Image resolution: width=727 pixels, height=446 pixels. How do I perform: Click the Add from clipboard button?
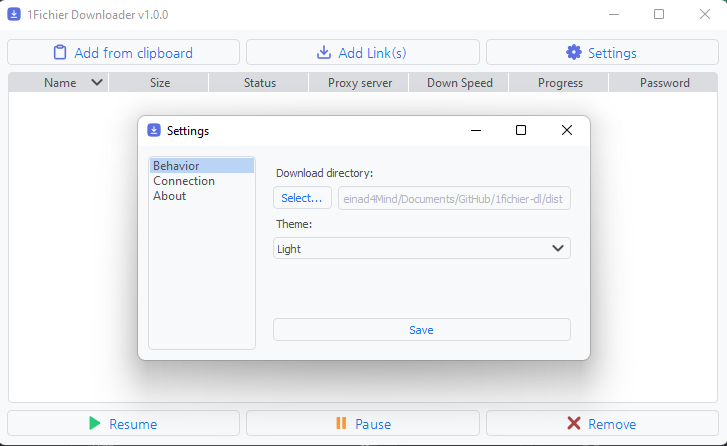tap(123, 52)
